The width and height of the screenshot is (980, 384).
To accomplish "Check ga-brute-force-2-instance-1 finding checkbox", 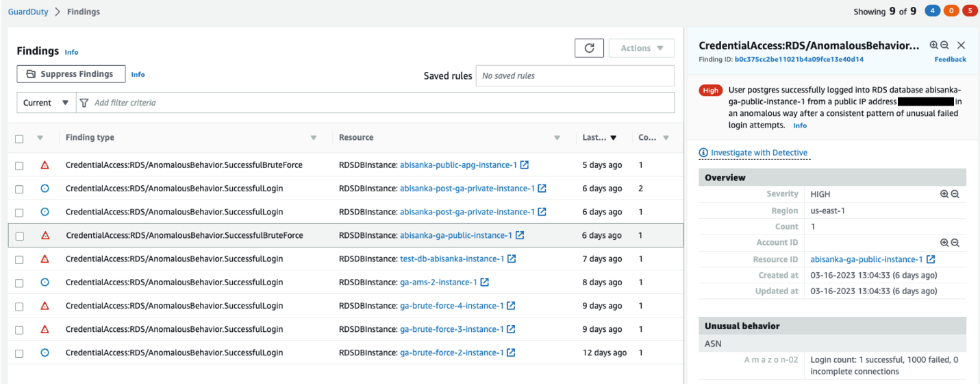I will pos(19,353).
